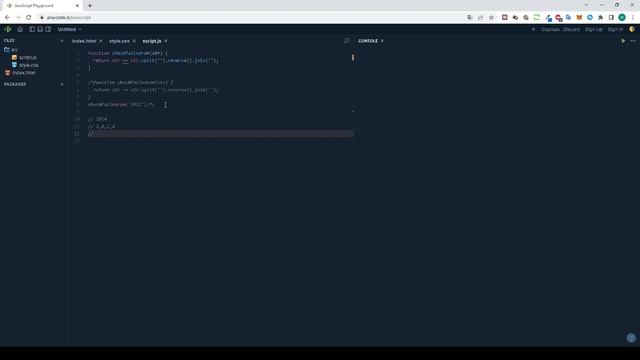Open the tab search chevron
The height and width of the screenshot is (360, 640).
pos(586,5)
